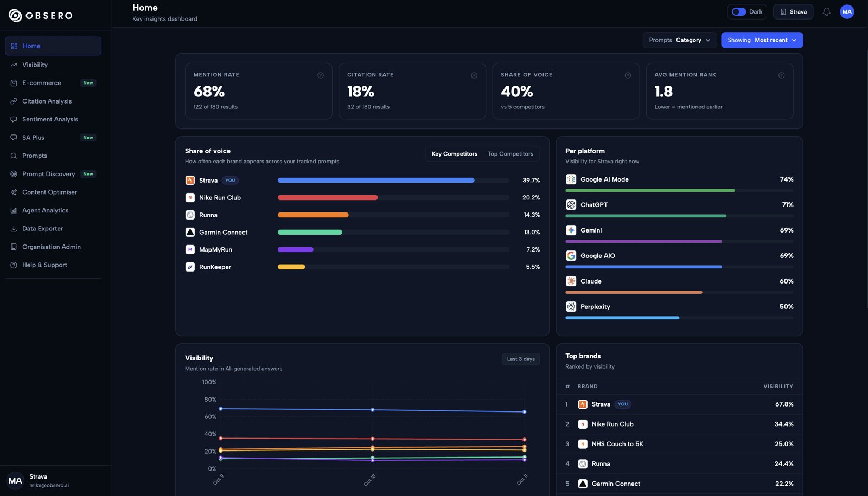
Task: Click the Mention Rate help icon
Action: tap(321, 75)
